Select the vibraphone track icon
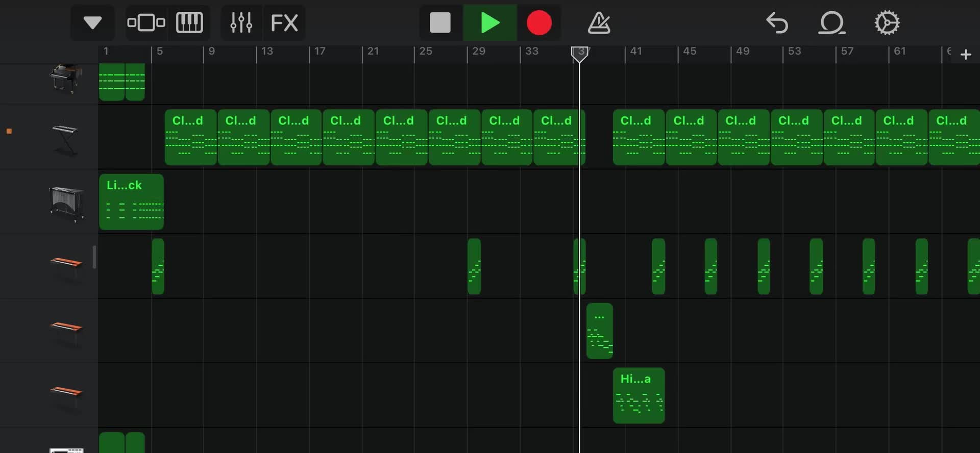Image resolution: width=980 pixels, height=453 pixels. coord(67,203)
